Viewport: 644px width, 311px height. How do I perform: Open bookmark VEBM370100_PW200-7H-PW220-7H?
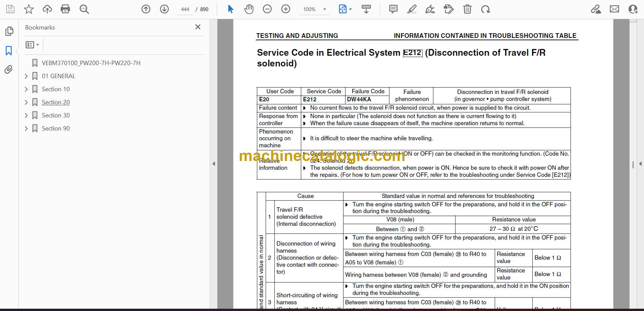tap(91, 63)
